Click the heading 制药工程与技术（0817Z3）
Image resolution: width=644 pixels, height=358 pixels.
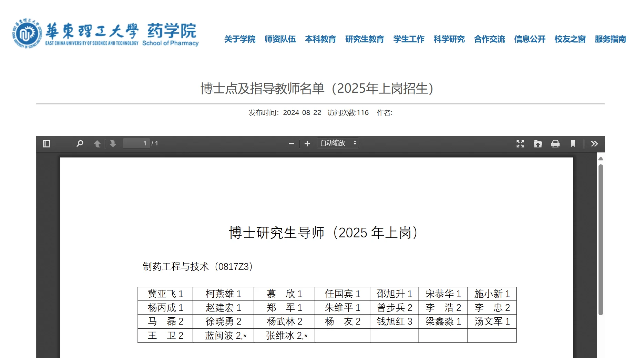pos(198,267)
